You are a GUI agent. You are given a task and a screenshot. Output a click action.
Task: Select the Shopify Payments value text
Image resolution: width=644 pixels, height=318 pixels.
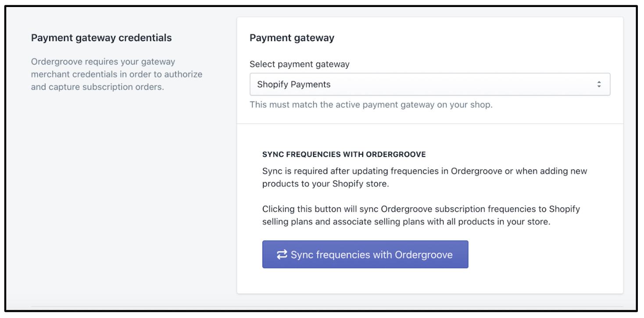[293, 84]
